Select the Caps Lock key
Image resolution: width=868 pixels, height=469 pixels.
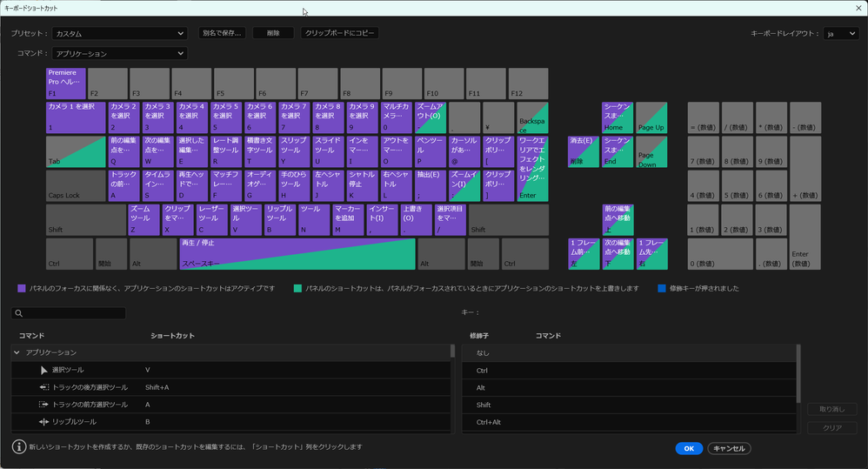[76, 185]
